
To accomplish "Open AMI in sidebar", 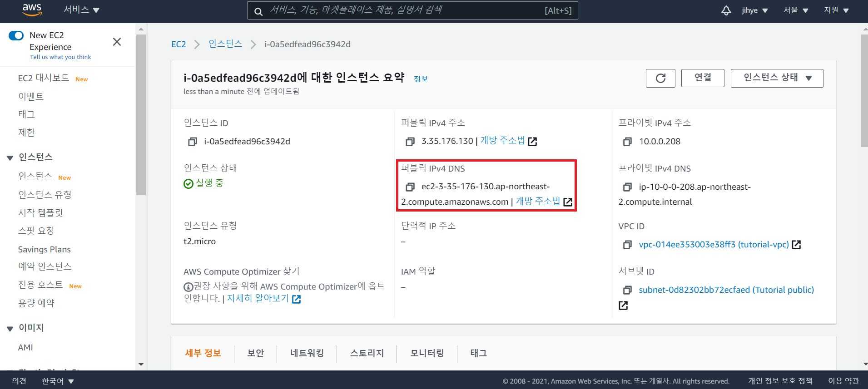I will coord(25,348).
